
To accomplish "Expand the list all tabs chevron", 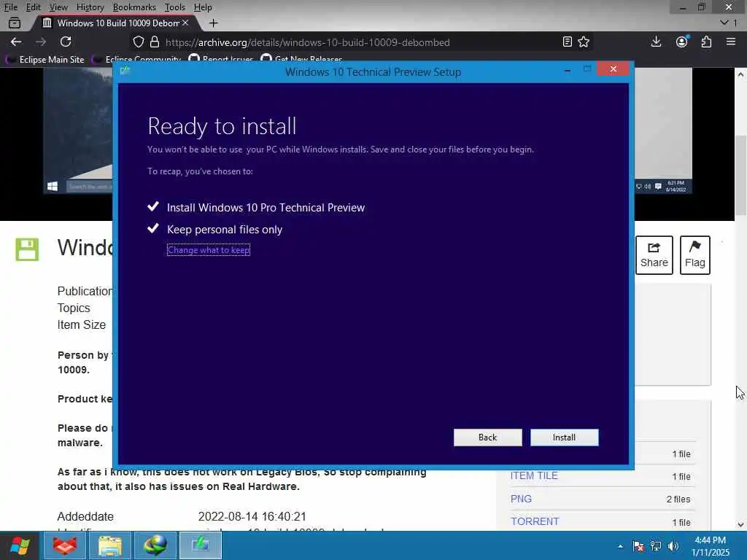I will tap(724, 23).
